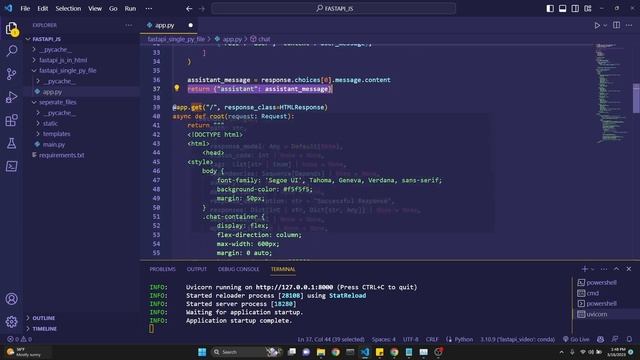Switch to the DEBUG CONSOLE tab
Viewport: 640px width, 360px height.
click(238, 269)
